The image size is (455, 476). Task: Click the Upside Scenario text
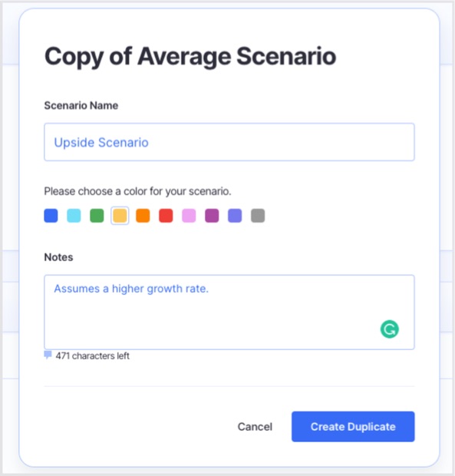(x=101, y=142)
